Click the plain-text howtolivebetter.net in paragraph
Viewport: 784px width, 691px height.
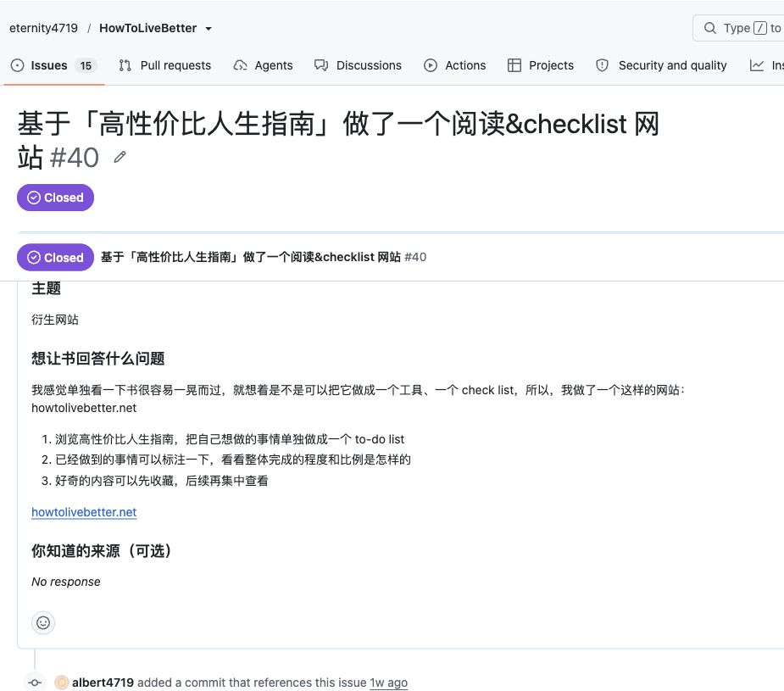[84, 408]
